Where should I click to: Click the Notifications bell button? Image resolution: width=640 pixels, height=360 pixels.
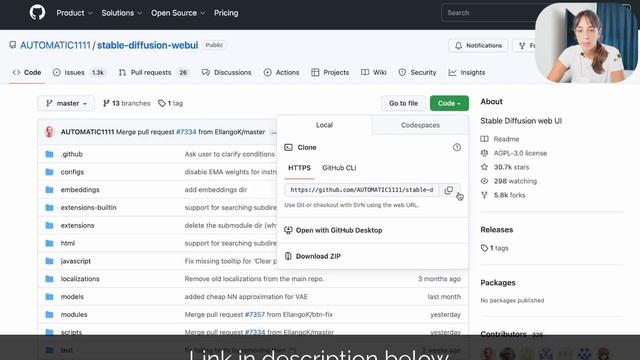[478, 45]
